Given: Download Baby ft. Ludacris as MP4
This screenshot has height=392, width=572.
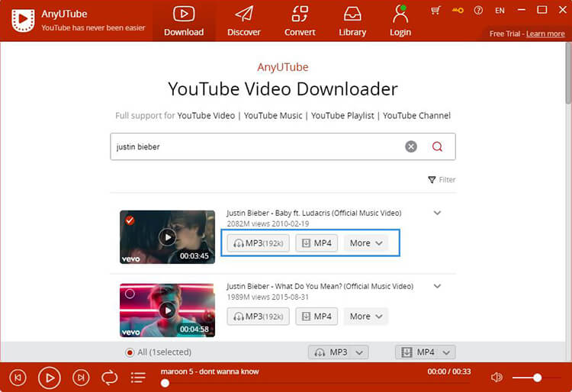Looking at the screenshot, I should pyautogui.click(x=317, y=243).
